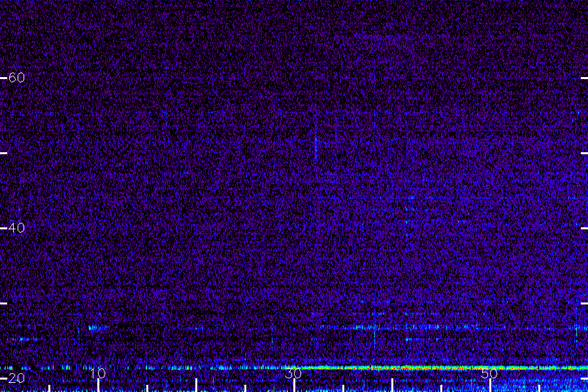Image resolution: width=588 pixels, height=392 pixels.
Task: Click the 40 label on vertical axis
Action: [16, 228]
